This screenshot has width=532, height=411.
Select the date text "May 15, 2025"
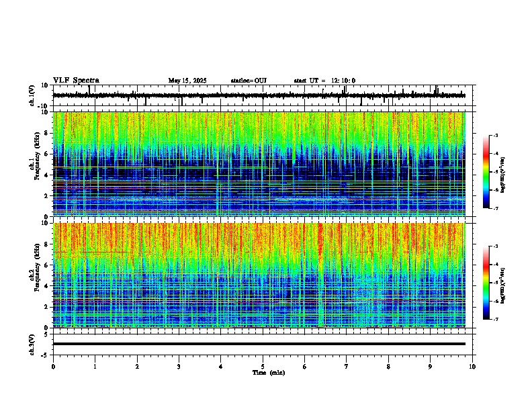[187, 81]
